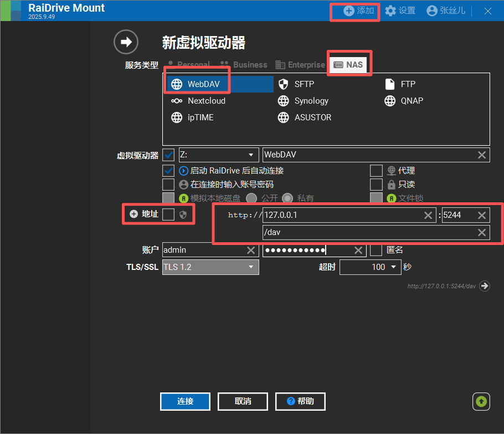Clear the WebDAV drive name with X icon

click(482, 155)
